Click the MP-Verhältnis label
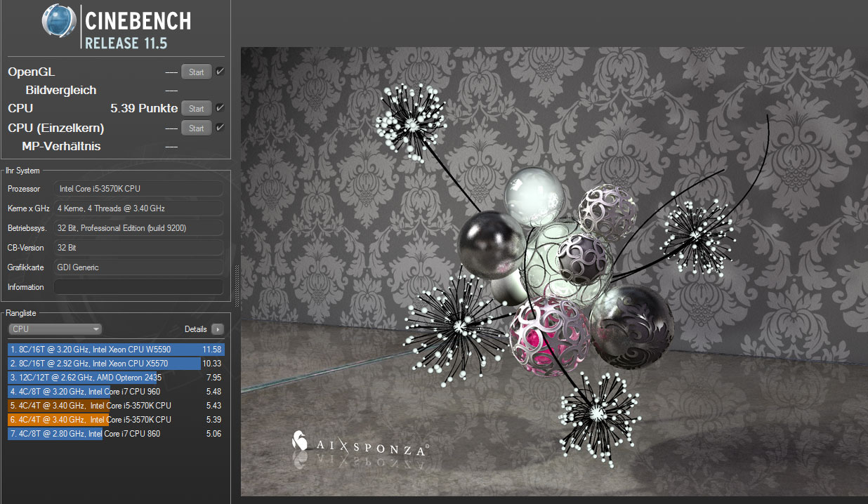 (x=61, y=146)
